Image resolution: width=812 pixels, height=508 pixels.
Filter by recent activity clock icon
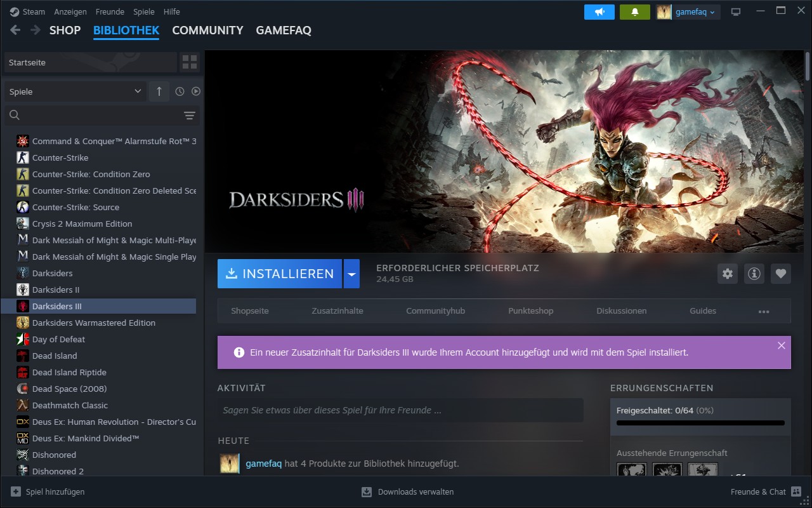pyautogui.click(x=180, y=91)
